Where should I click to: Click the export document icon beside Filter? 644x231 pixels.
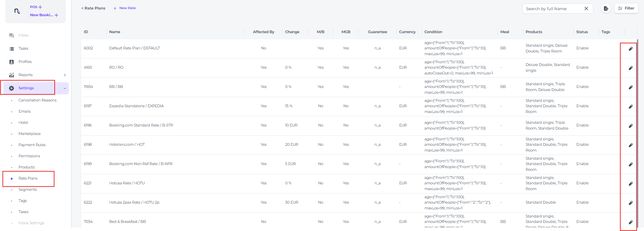(x=606, y=8)
